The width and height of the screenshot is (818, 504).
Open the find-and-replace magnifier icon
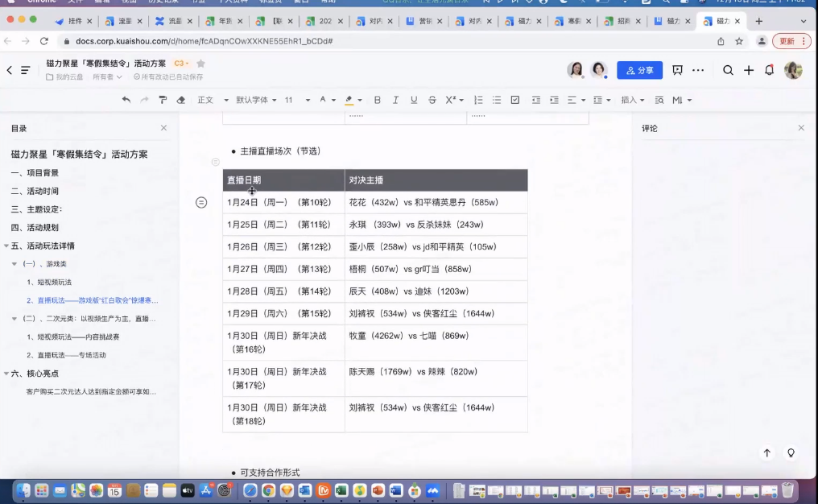[660, 100]
